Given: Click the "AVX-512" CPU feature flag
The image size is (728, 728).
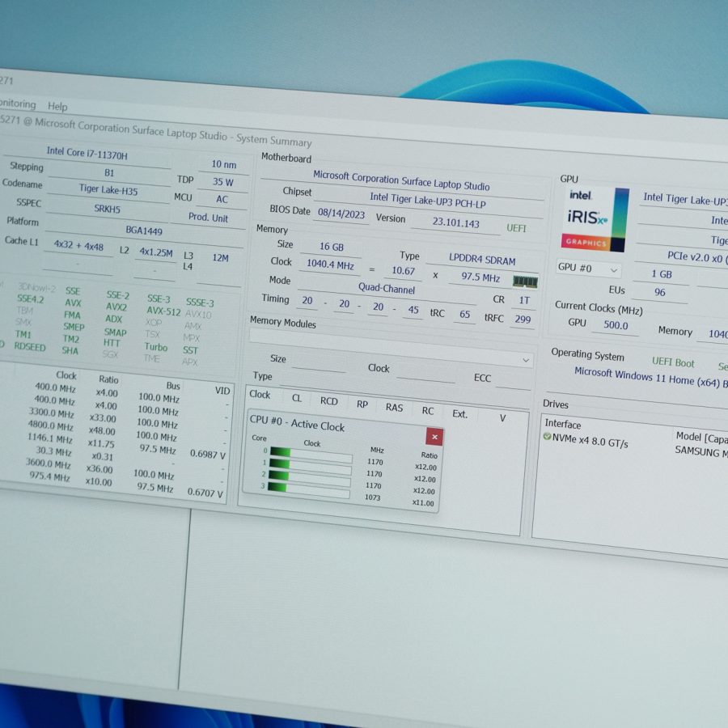Looking at the screenshot, I should click(x=163, y=311).
